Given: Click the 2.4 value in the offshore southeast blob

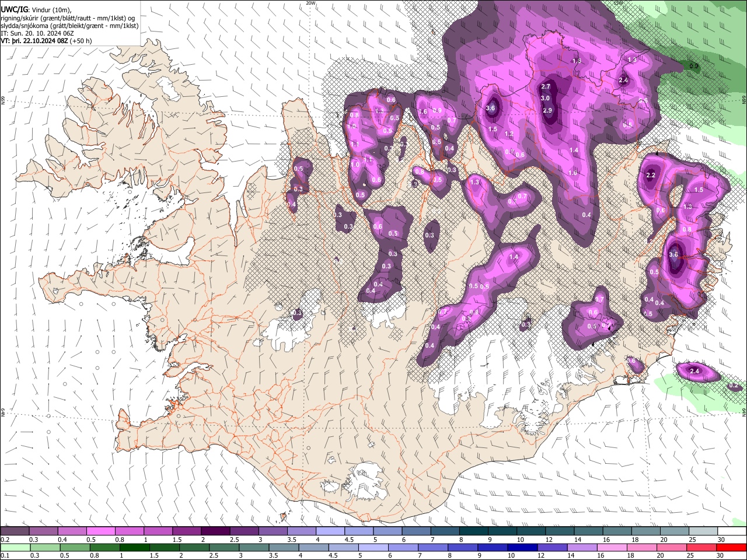Looking at the screenshot, I should 694,371.
